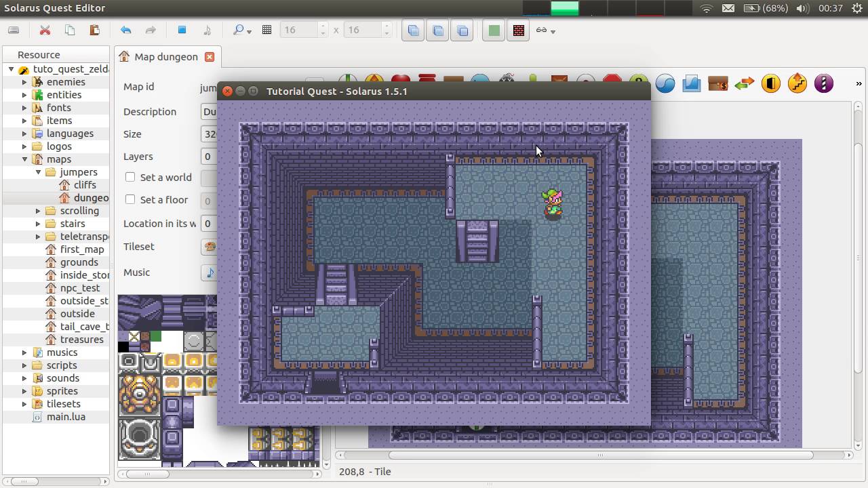The image size is (868, 488).
Task: Select the purple separator entity icon
Action: pos(823,83)
